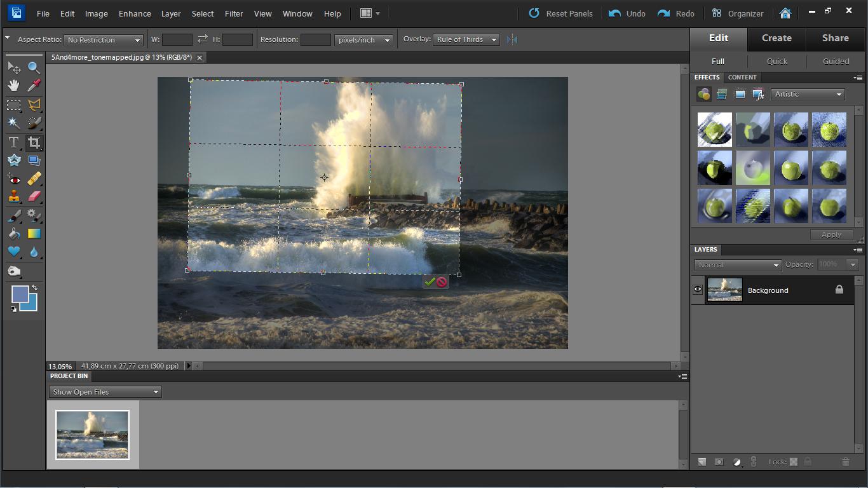
Task: Choose the Gradient tool
Action: 34,234
